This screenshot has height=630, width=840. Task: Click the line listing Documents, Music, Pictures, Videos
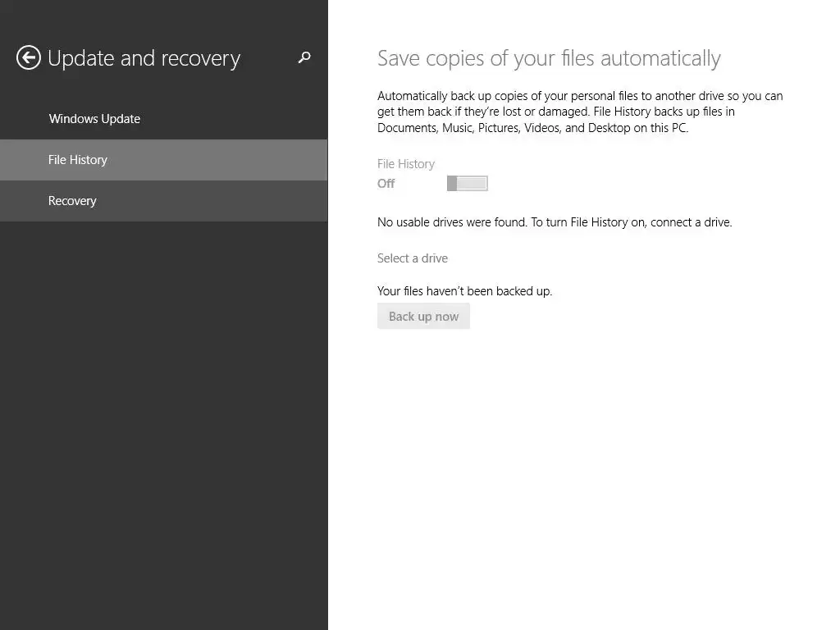[x=532, y=128]
